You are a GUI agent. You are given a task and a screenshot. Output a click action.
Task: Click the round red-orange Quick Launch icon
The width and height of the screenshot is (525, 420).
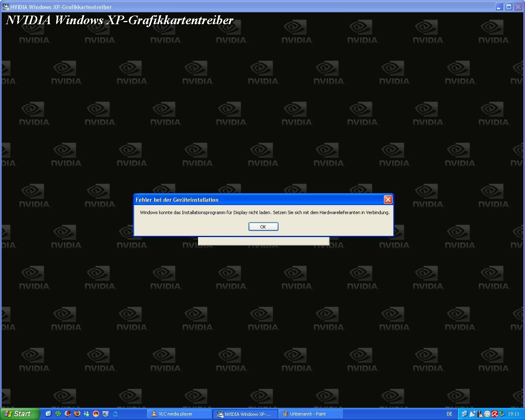coord(96,414)
